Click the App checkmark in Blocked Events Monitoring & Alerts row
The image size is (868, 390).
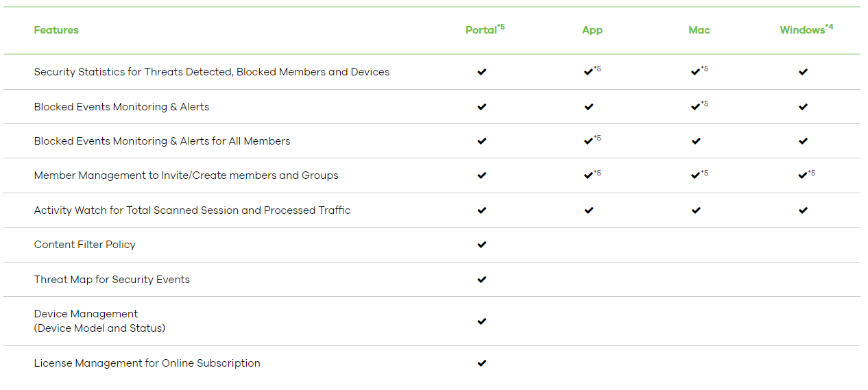(588, 107)
